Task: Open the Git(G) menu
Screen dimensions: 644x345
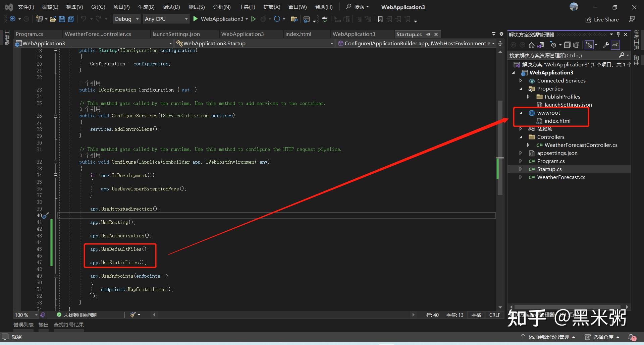Action: click(x=98, y=7)
